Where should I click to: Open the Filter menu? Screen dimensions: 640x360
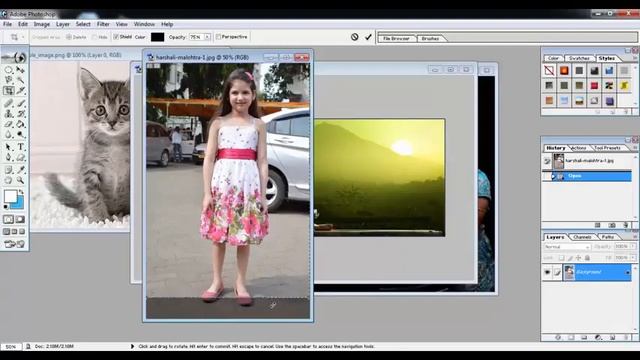click(x=103, y=24)
